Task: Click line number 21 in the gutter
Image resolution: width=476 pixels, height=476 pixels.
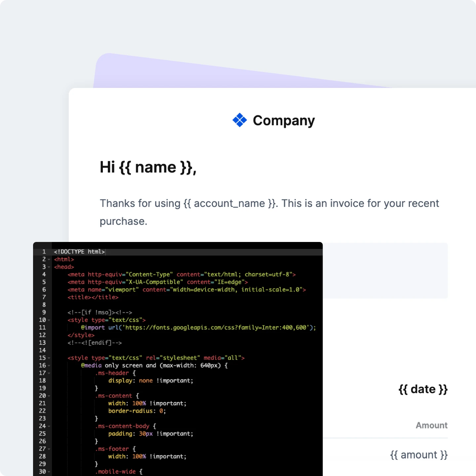Action: point(42,403)
